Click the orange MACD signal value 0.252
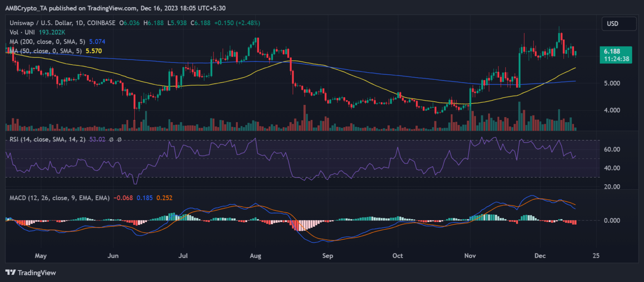 coord(164,198)
